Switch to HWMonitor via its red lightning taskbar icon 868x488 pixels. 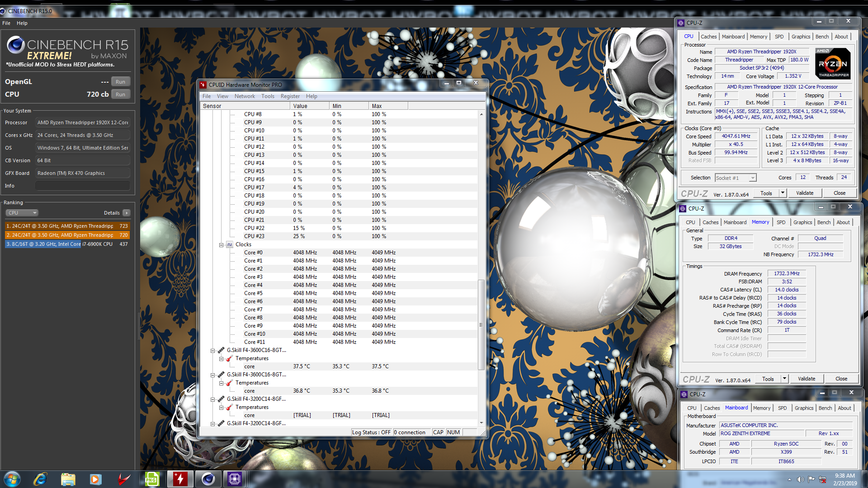click(x=180, y=479)
